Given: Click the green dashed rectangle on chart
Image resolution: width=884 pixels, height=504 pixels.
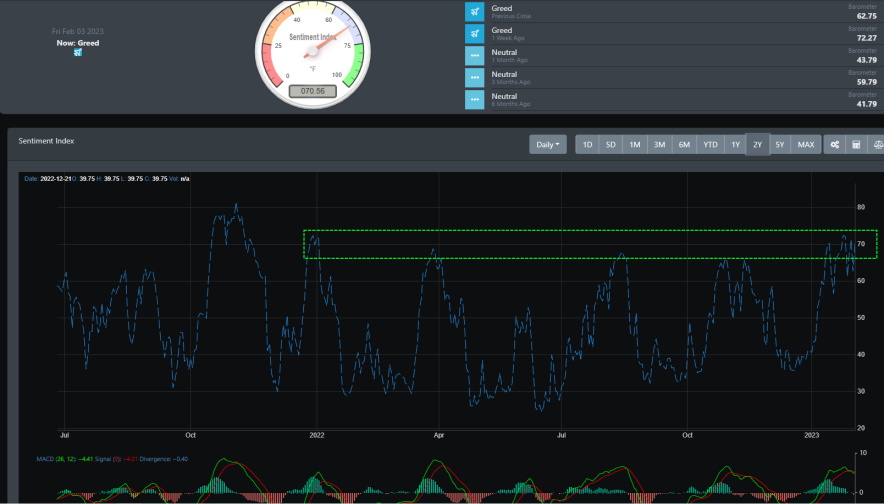Looking at the screenshot, I should [590, 244].
